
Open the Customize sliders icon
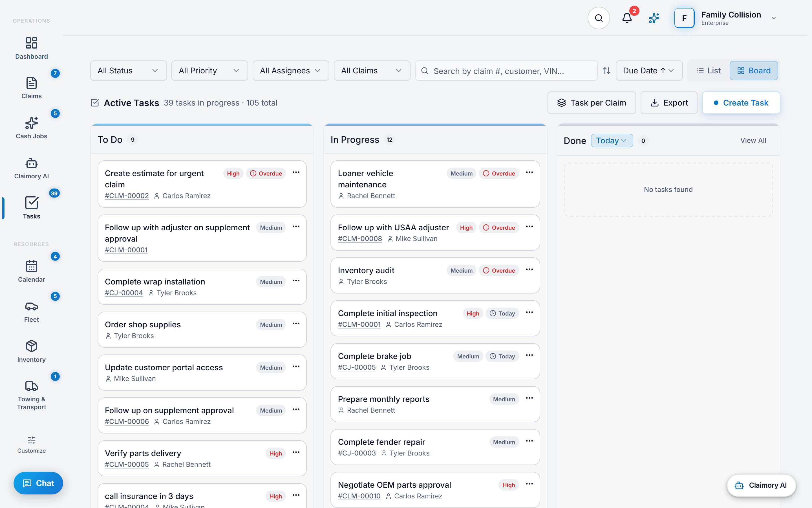pos(32,440)
